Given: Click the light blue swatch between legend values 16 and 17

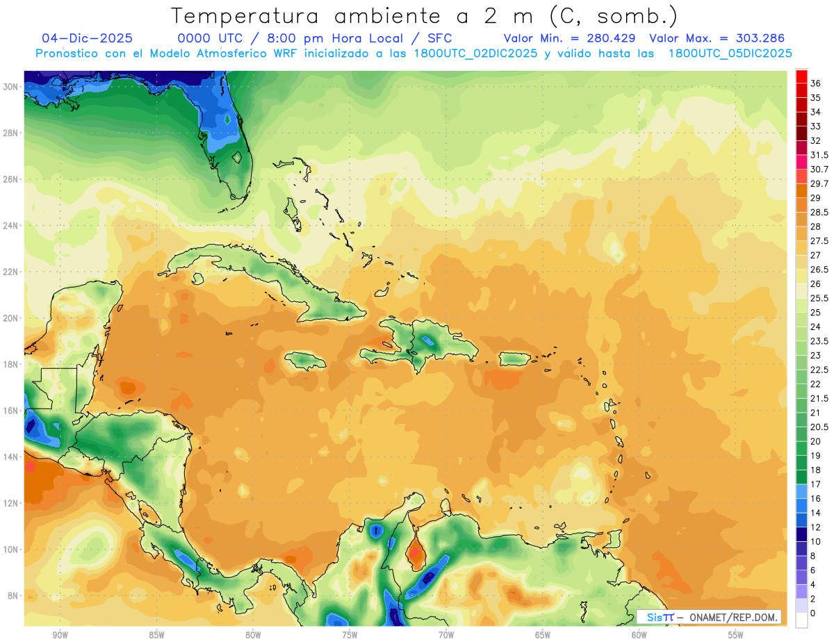Looking at the screenshot, I should coord(801,491).
